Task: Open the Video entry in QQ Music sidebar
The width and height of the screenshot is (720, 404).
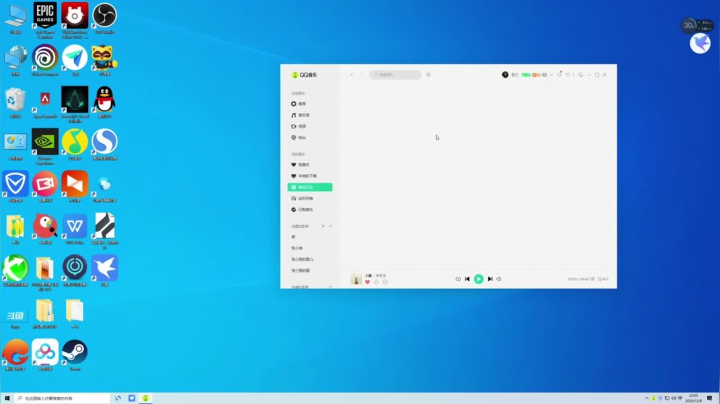Action: [x=299, y=126]
